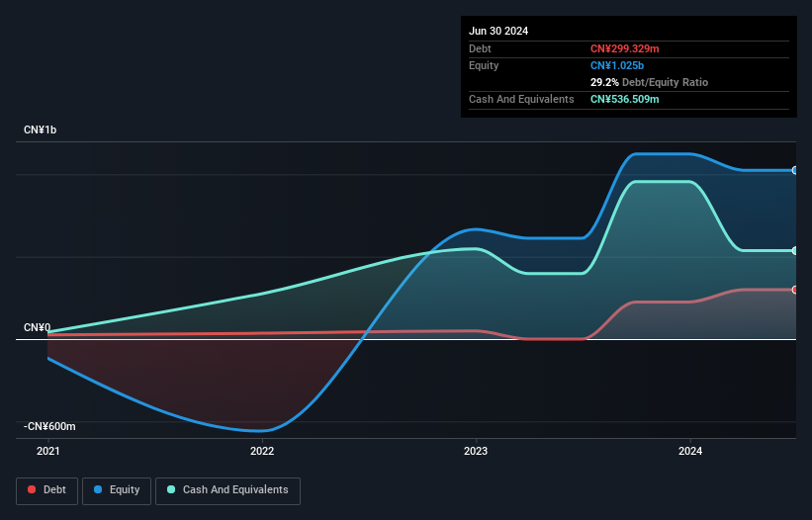Click the 2021 x-axis label
Viewport: 812px width, 520px height.
[x=48, y=451]
